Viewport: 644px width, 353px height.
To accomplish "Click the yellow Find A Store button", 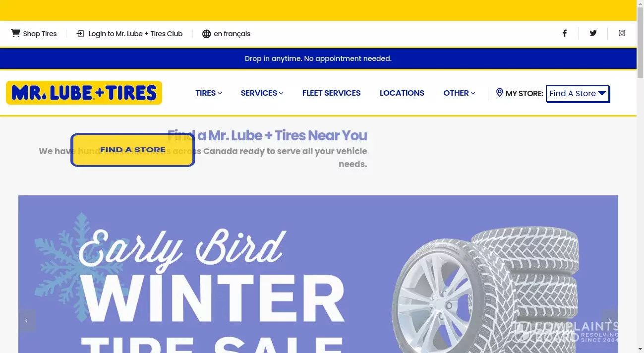I will [132, 150].
